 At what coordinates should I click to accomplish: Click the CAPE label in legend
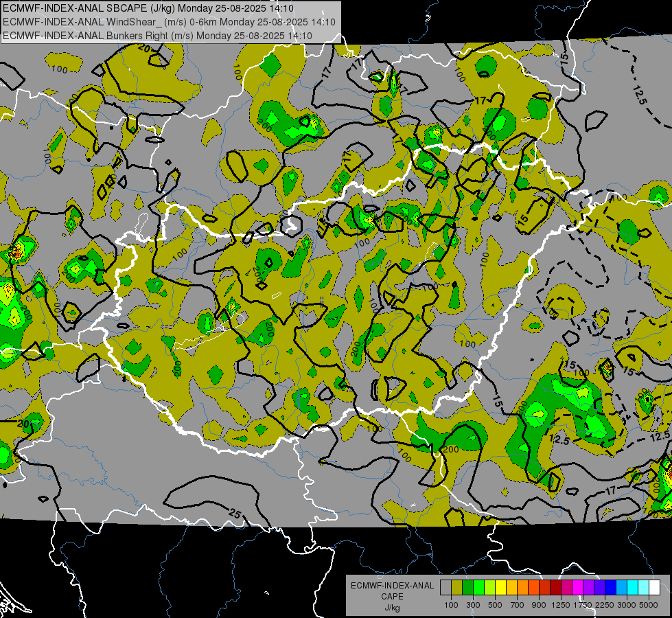(x=392, y=597)
